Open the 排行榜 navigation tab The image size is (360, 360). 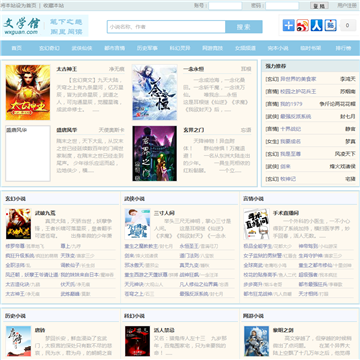click(343, 48)
